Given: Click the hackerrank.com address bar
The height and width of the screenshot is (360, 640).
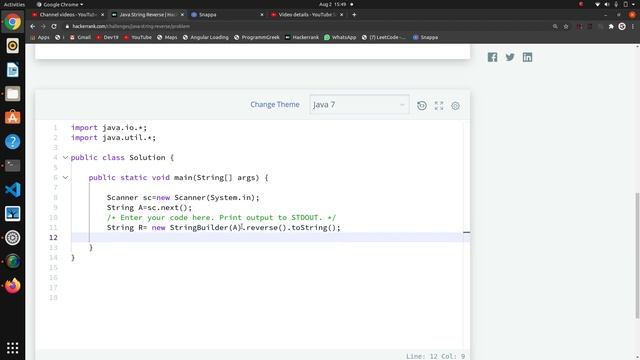Looking at the screenshot, I should click(306, 26).
